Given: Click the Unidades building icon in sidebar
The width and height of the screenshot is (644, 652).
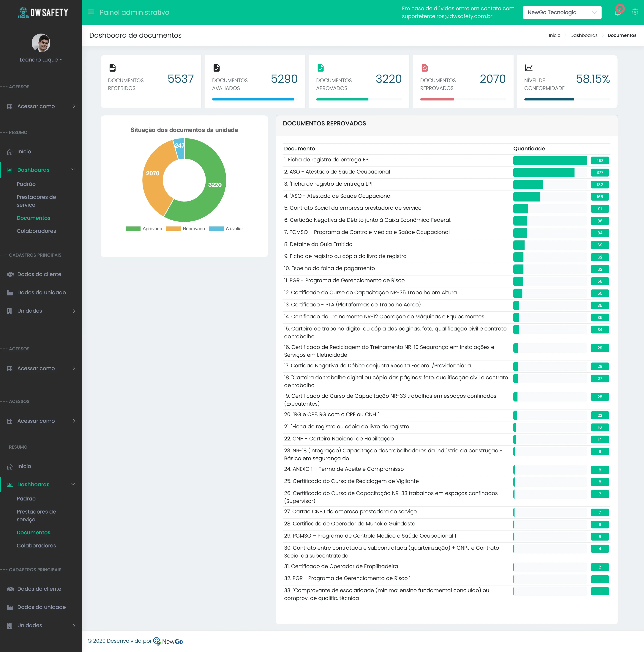Looking at the screenshot, I should tap(9, 311).
